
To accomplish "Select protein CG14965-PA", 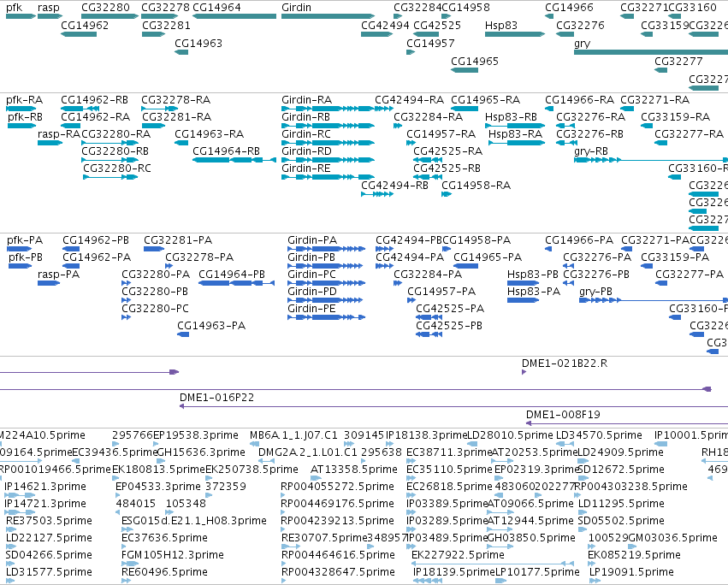I will click(488, 257).
